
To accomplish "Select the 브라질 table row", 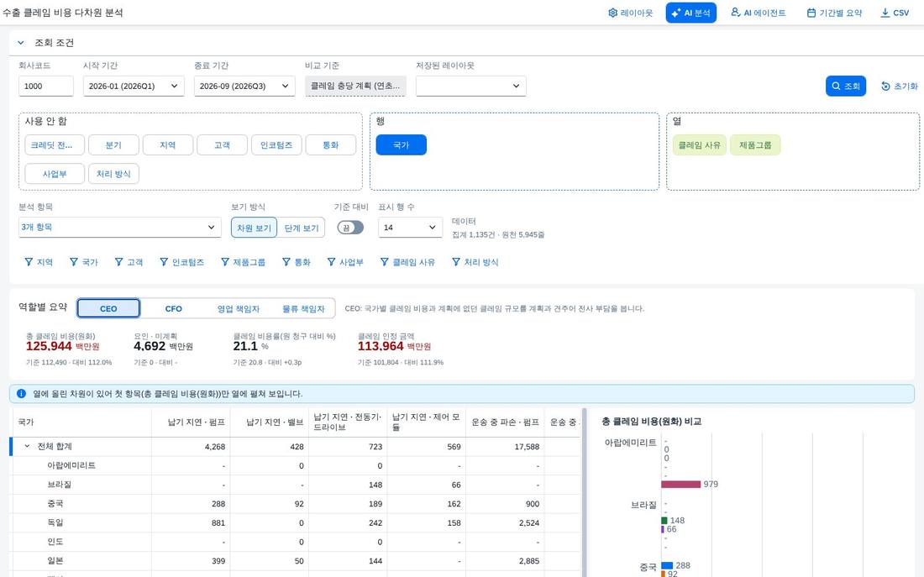I will pyautogui.click(x=297, y=485).
